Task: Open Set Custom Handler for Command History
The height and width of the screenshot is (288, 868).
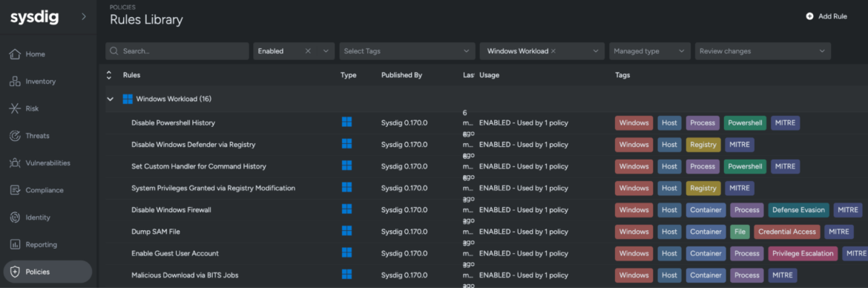Action: [x=199, y=166]
